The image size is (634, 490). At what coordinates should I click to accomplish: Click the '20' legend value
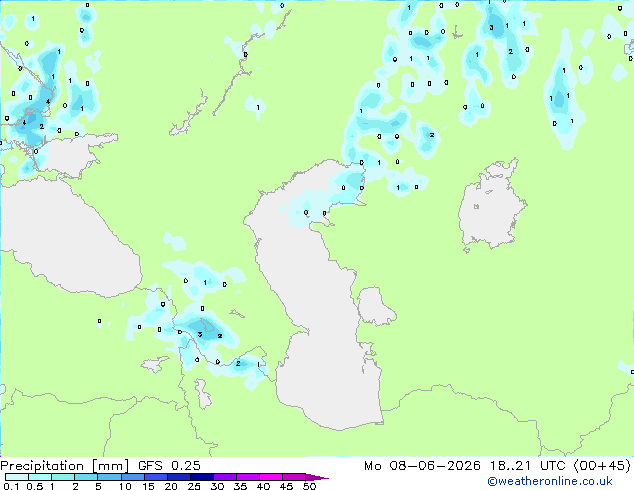click(171, 486)
